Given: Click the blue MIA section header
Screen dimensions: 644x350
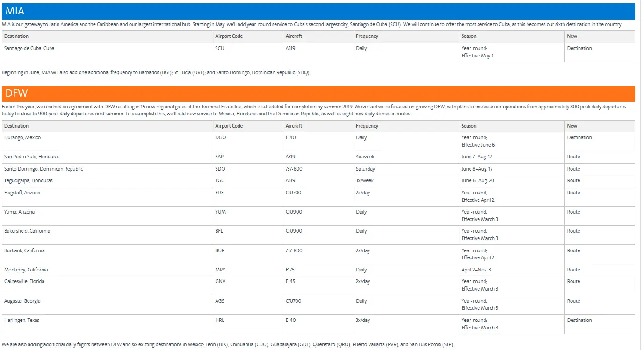Looking at the screenshot, I should (x=318, y=11).
